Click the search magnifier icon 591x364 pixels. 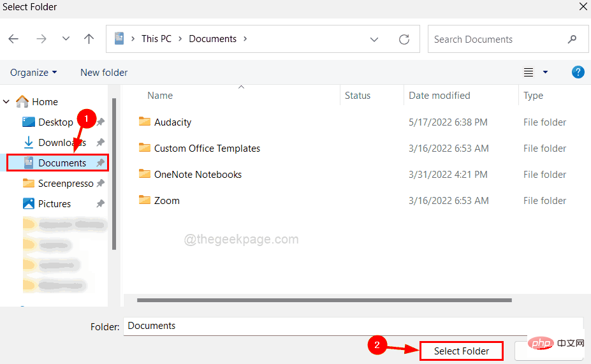[x=572, y=39]
